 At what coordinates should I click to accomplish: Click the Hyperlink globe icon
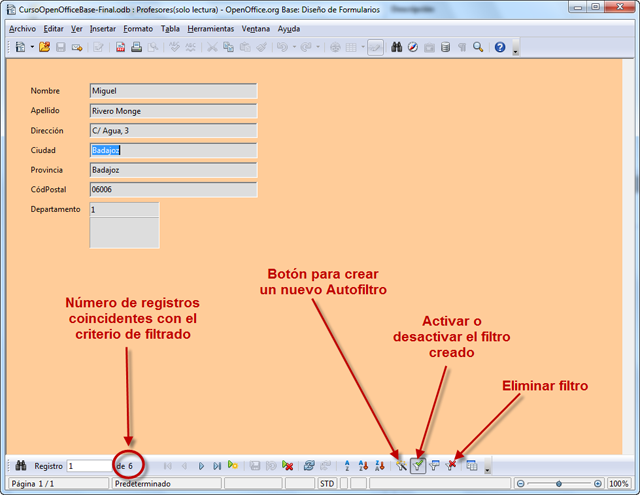click(x=335, y=47)
